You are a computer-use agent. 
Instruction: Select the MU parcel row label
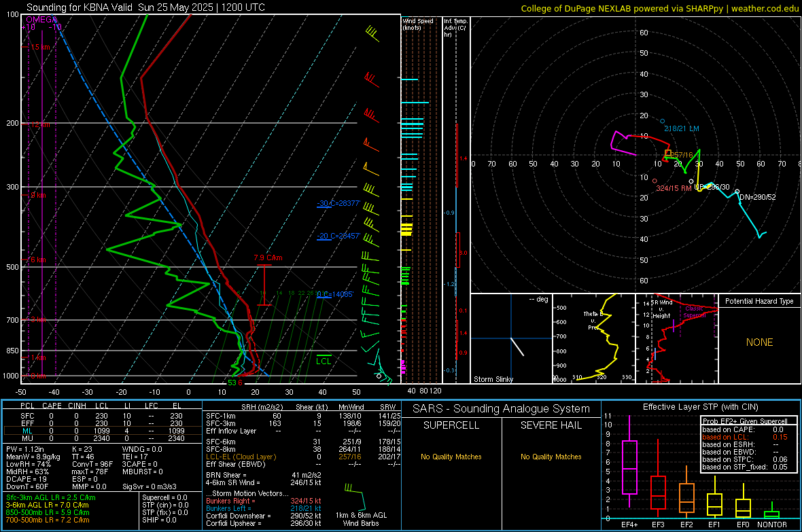(27, 438)
